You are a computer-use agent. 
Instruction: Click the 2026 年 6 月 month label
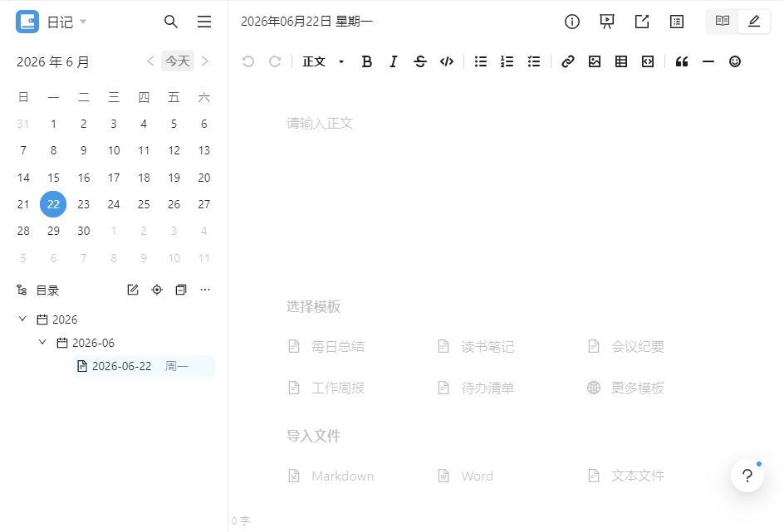click(x=53, y=62)
